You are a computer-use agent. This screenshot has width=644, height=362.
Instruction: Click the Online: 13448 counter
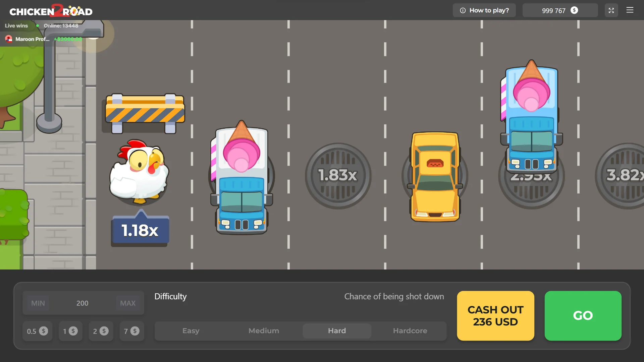pyautogui.click(x=61, y=26)
